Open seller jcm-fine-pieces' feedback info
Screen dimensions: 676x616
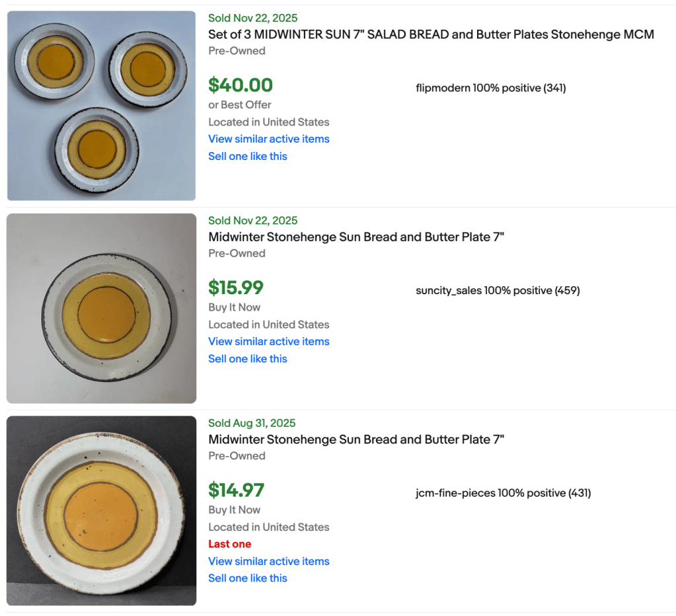tap(503, 493)
